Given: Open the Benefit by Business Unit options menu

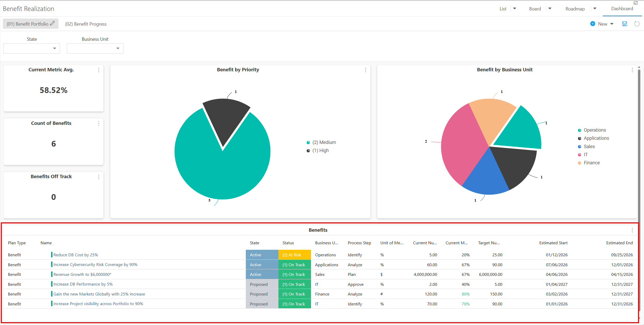Looking at the screenshot, I should (x=632, y=70).
